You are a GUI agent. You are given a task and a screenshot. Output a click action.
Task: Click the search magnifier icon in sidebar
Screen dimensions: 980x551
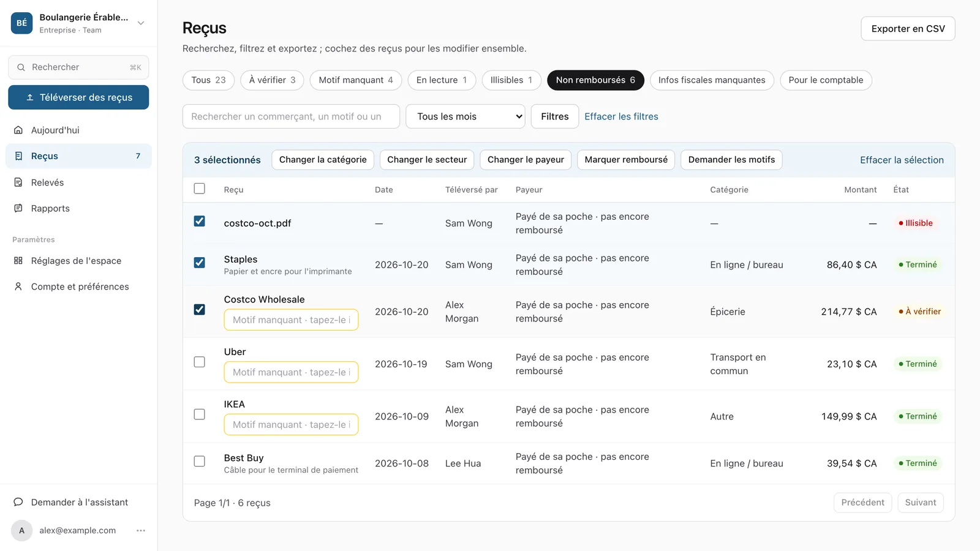click(21, 67)
